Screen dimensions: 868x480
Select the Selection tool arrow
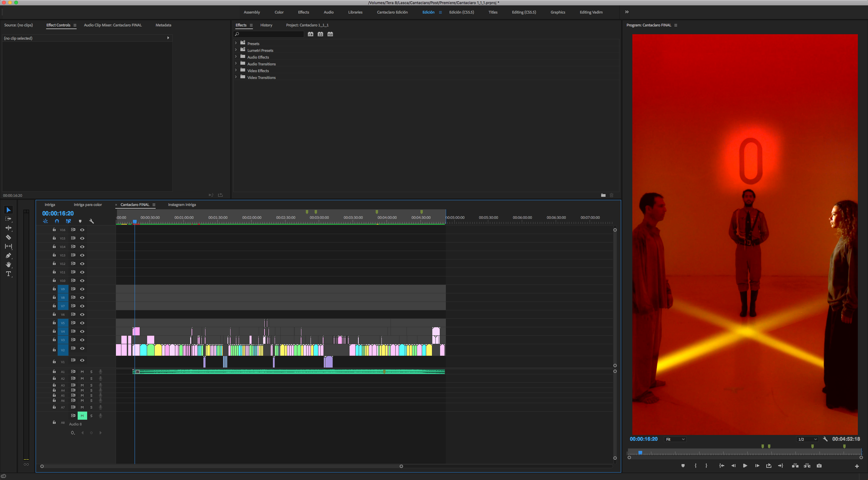[8, 210]
